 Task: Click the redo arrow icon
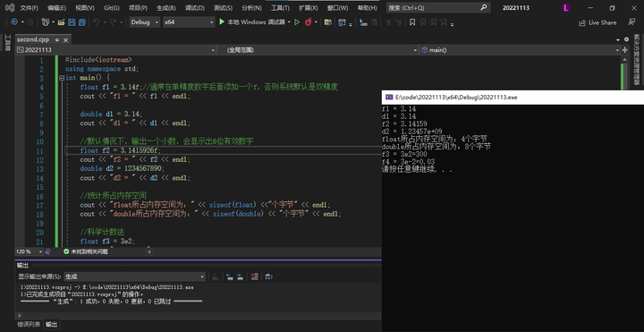[x=113, y=22]
